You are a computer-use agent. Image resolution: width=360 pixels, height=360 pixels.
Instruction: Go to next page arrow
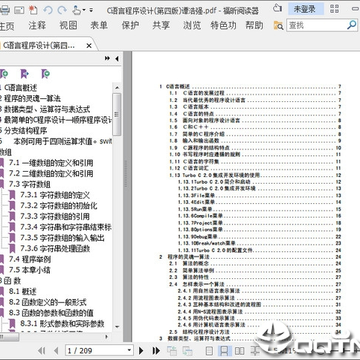pyautogui.click(x=141, y=351)
